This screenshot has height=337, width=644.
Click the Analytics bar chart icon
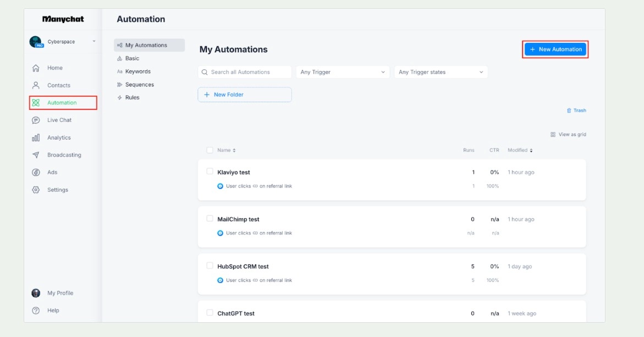click(36, 137)
